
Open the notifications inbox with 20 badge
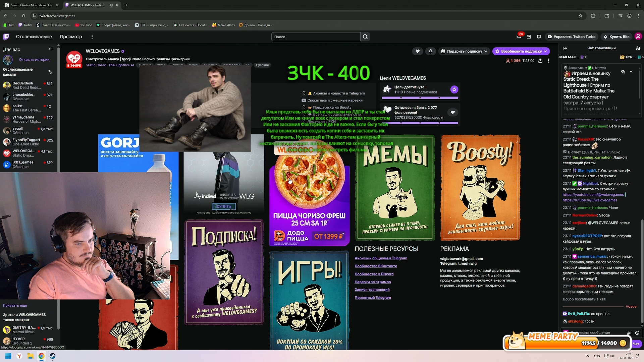click(519, 37)
